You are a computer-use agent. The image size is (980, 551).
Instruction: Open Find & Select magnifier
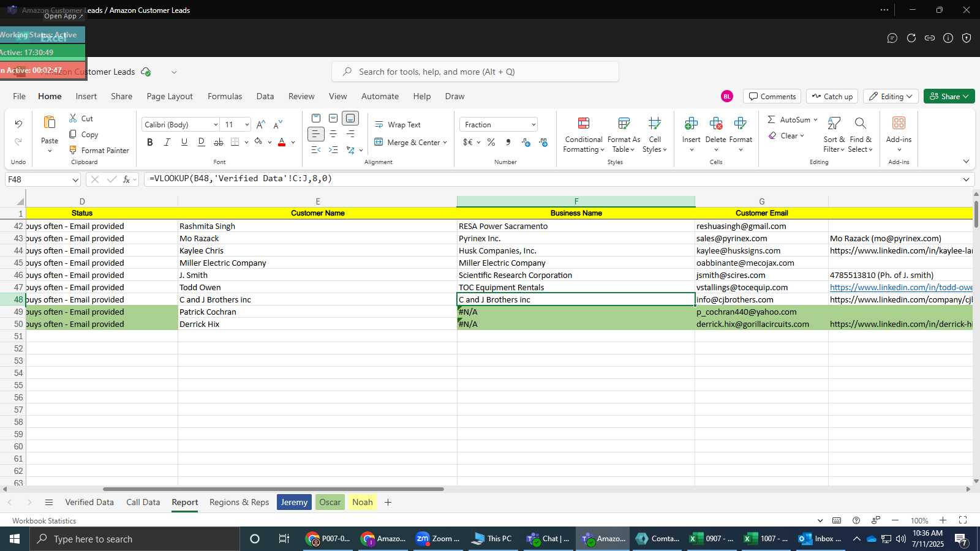pyautogui.click(x=860, y=135)
